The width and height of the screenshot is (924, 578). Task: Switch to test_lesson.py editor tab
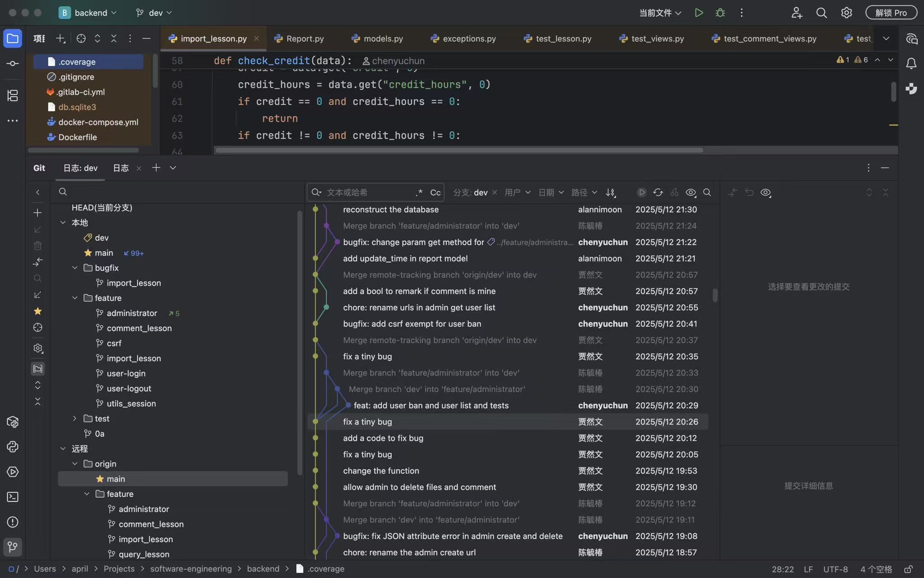pyautogui.click(x=557, y=38)
